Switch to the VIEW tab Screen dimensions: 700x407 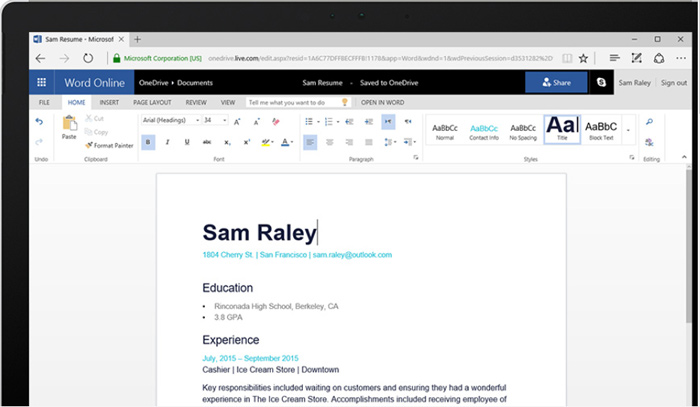pyautogui.click(x=228, y=102)
